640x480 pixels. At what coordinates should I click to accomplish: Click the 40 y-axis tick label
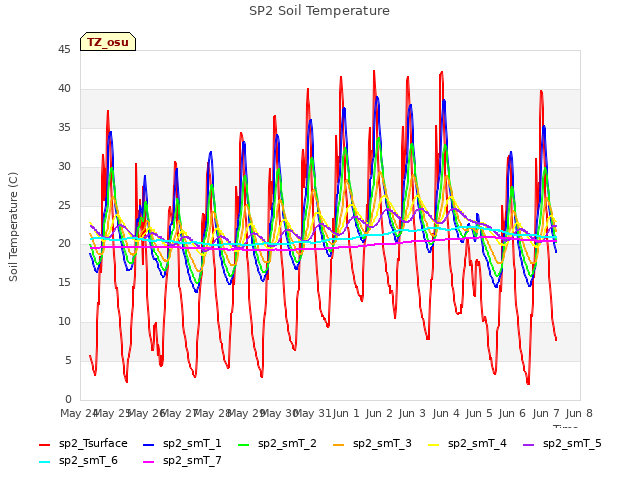64,89
